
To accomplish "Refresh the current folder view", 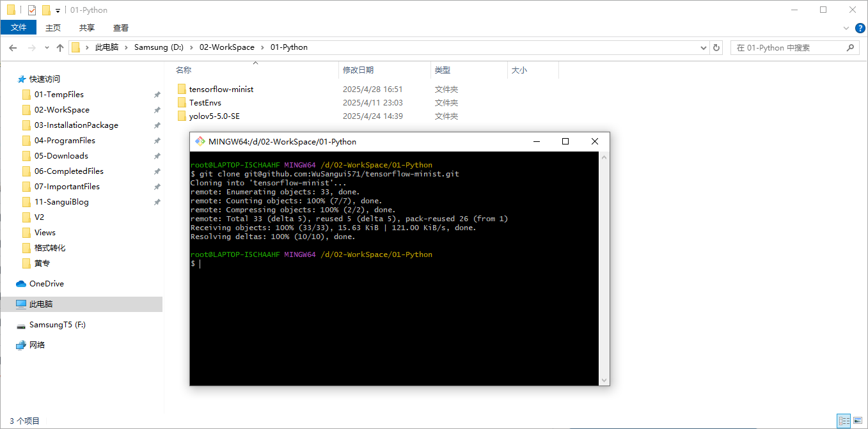I will pyautogui.click(x=717, y=47).
